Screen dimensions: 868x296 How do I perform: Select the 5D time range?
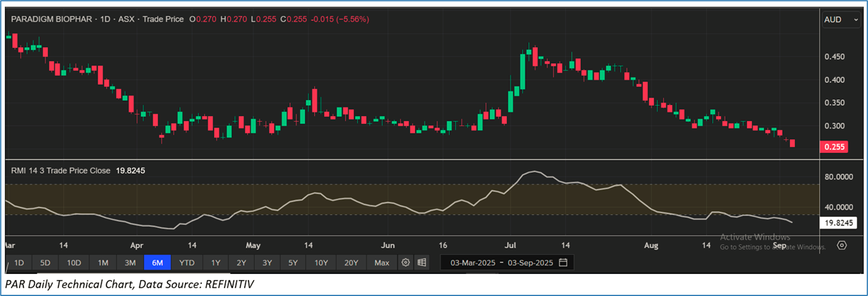coord(45,263)
